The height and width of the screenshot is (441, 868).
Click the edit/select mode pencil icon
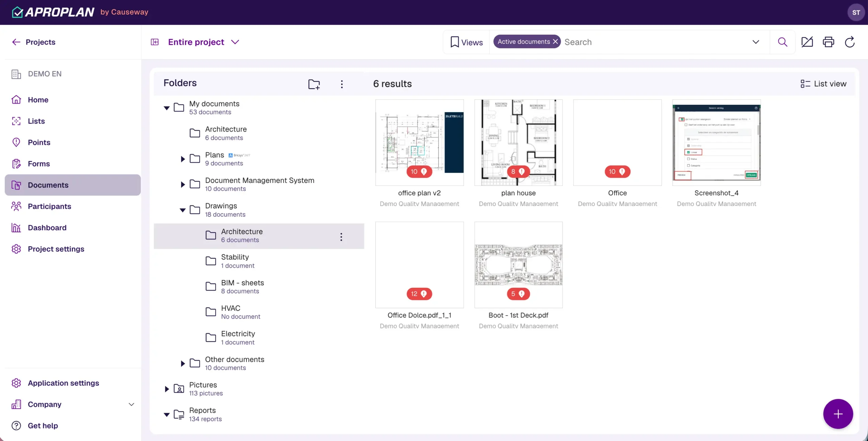807,42
